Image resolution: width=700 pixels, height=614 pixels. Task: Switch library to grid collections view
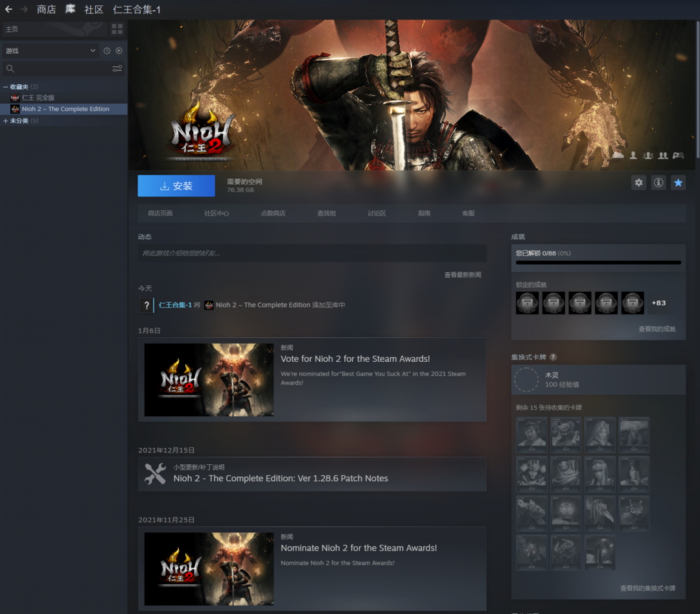pos(117,29)
